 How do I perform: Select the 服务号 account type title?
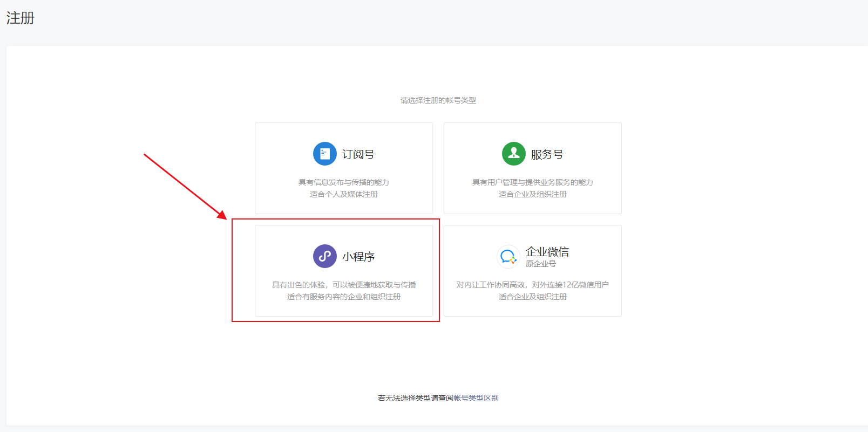(547, 154)
